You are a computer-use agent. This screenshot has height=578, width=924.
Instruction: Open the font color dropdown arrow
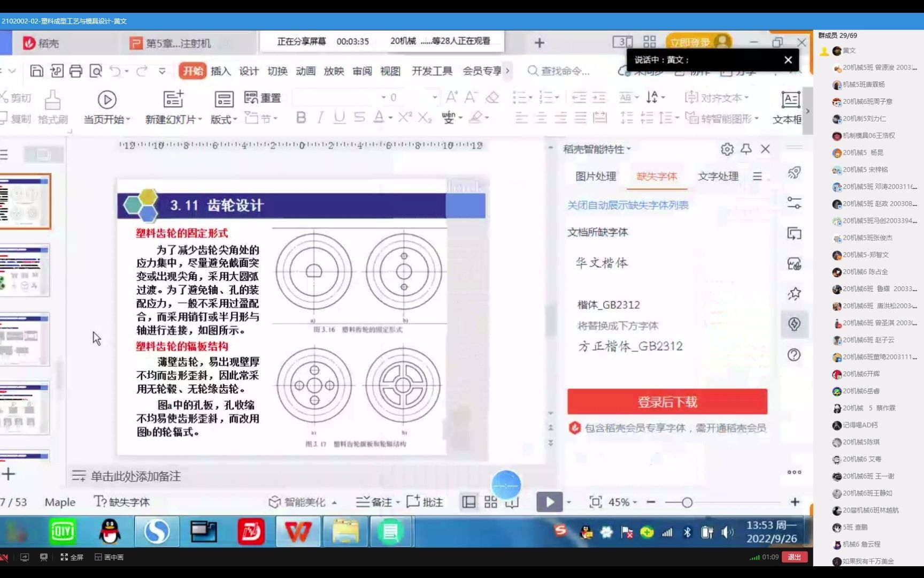[390, 118]
